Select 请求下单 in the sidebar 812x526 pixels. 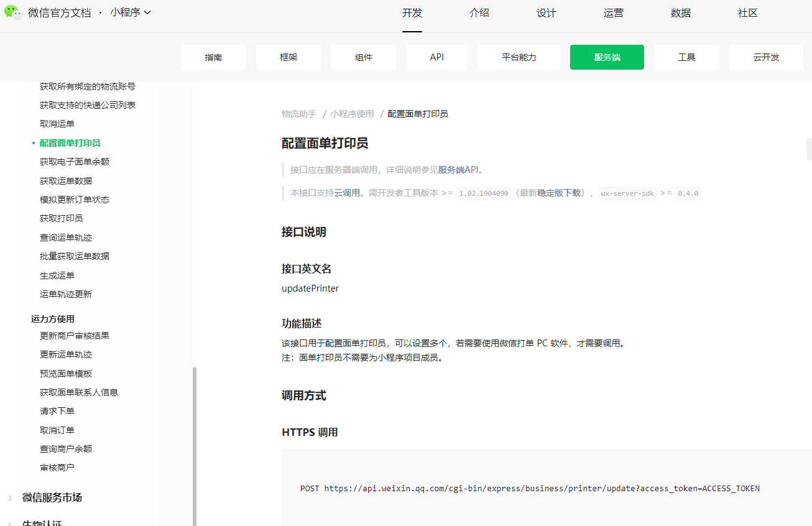(57, 411)
